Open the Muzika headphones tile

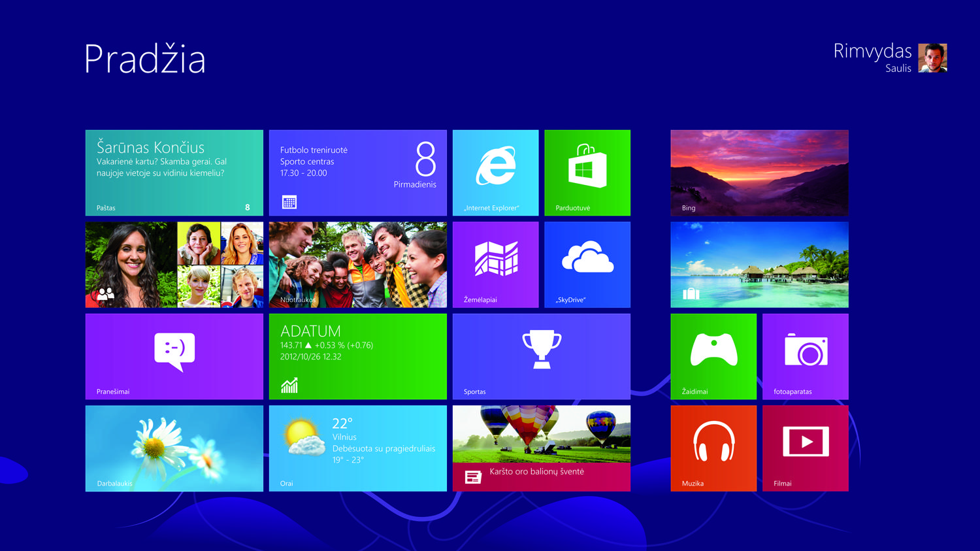[x=713, y=448]
